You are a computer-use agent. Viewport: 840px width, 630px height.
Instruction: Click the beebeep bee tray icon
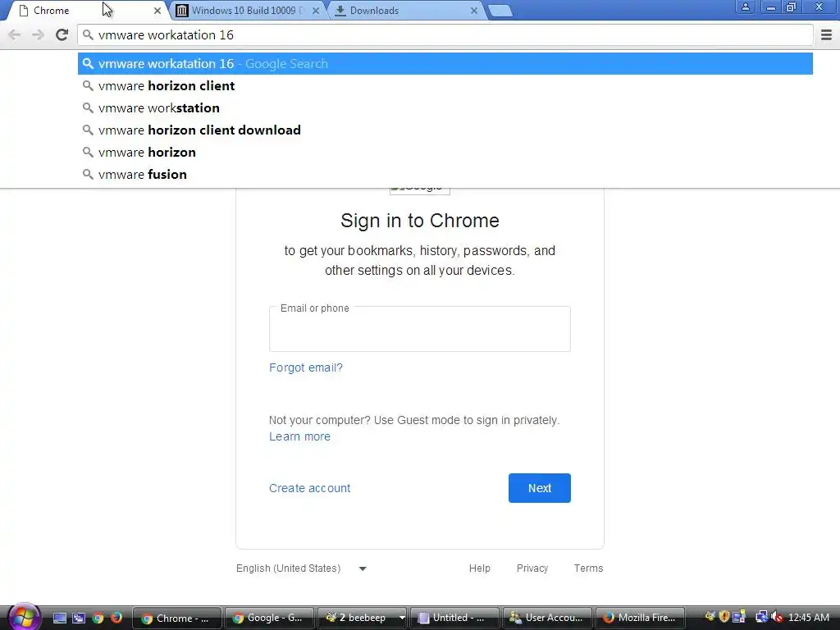pos(710,617)
